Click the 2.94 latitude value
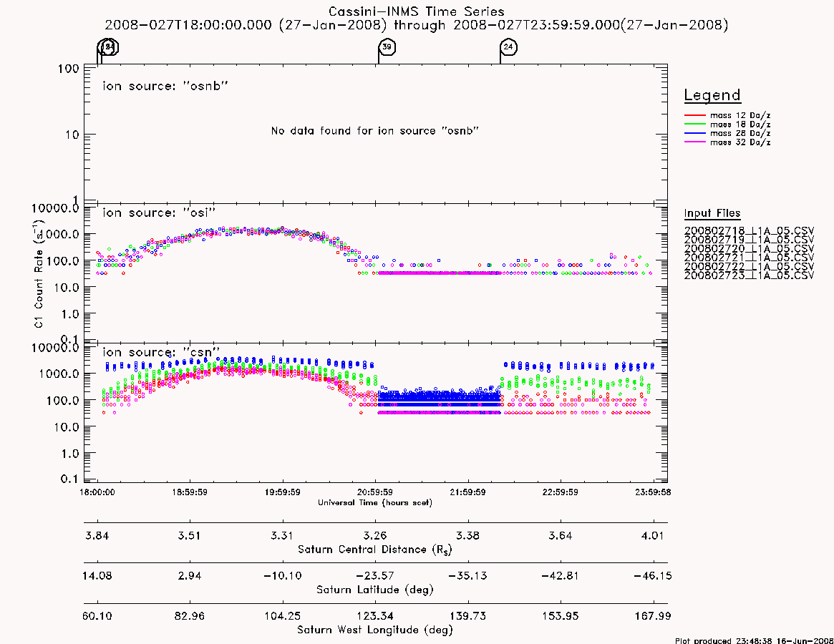Screen dimensions: 834x644 click(x=190, y=576)
